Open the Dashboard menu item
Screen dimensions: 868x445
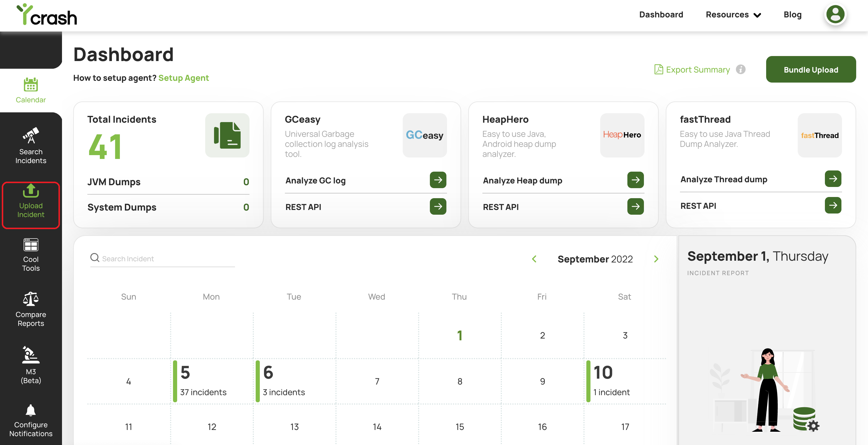click(x=661, y=14)
